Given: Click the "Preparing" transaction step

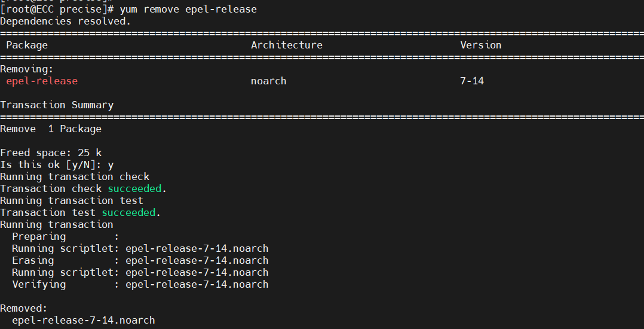Looking at the screenshot, I should tap(39, 236).
